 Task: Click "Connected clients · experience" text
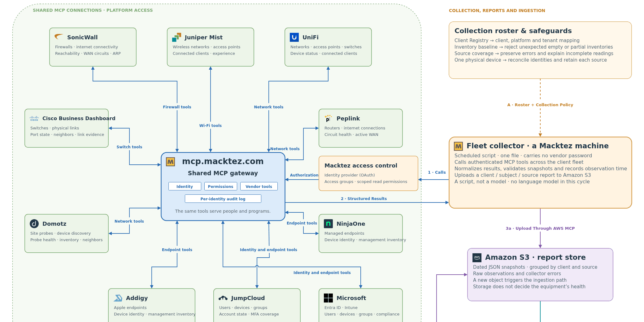pyautogui.click(x=204, y=54)
